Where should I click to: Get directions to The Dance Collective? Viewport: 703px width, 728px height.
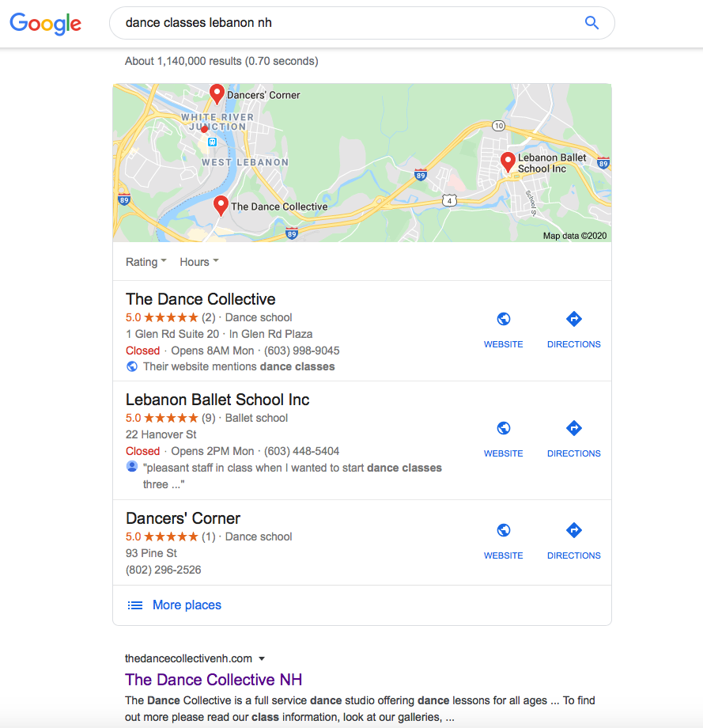point(574,319)
